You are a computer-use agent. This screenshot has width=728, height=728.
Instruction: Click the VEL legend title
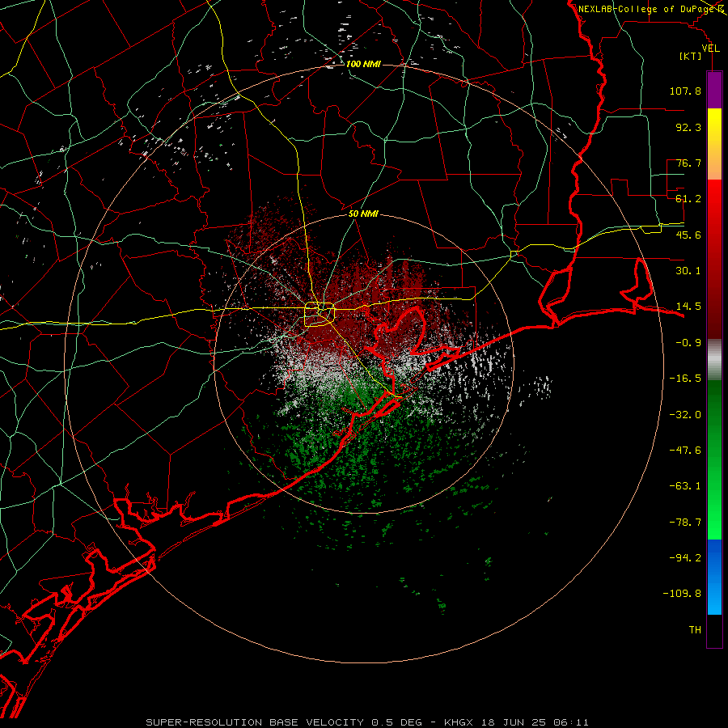[x=710, y=49]
